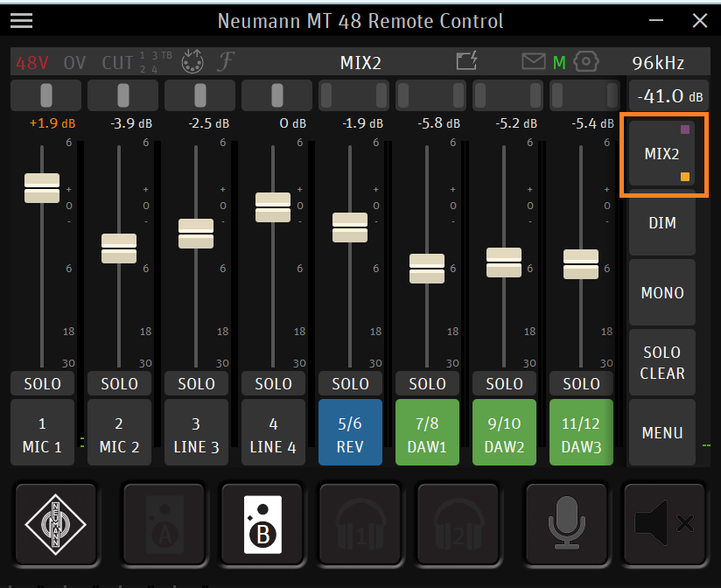The height and width of the screenshot is (588, 721).
Task: Toggle SOLO on 11/12 DAW3 channel
Action: pyautogui.click(x=581, y=383)
